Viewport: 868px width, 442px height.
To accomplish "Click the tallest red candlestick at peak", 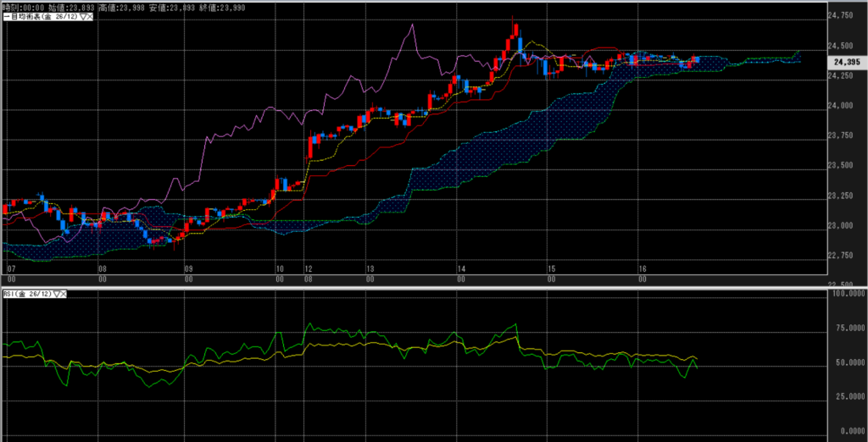I will (515, 32).
